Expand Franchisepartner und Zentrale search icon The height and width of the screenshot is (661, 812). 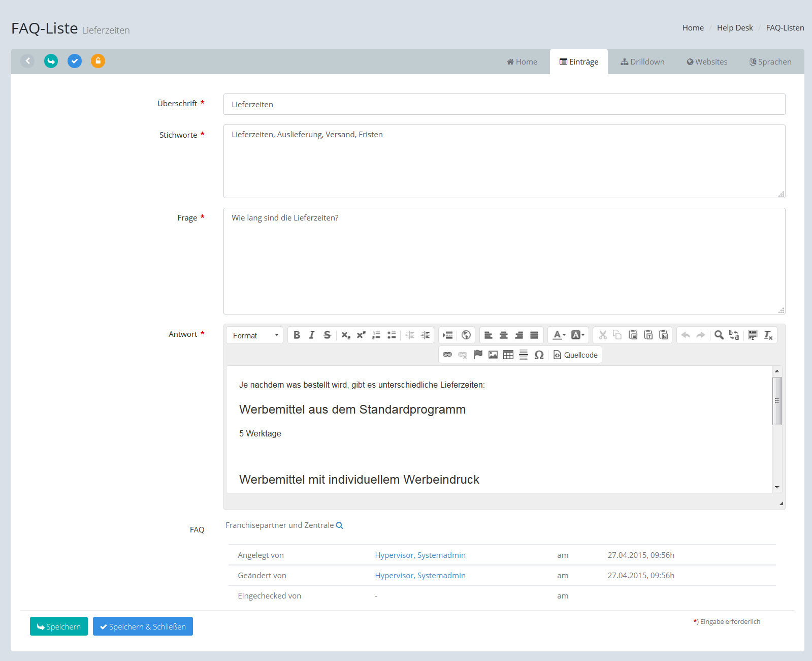[340, 526]
